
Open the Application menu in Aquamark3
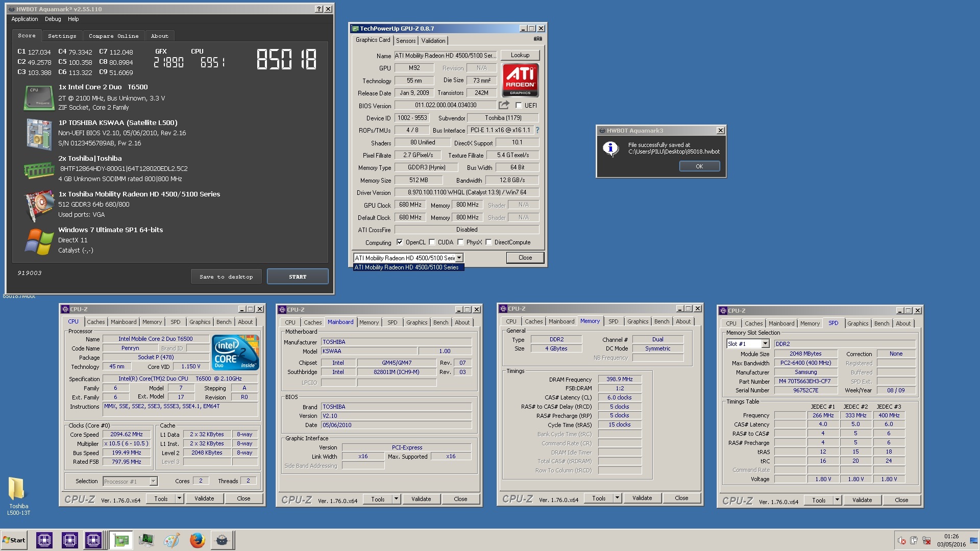click(24, 19)
